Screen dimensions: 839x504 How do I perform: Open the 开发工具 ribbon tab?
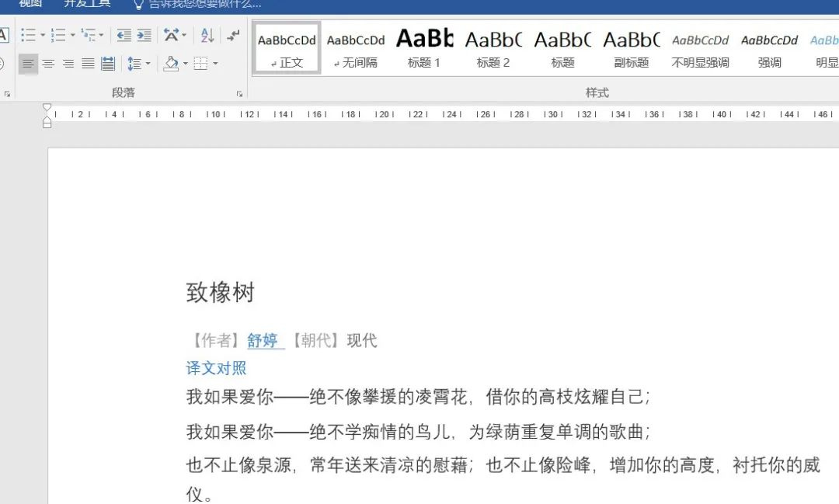(x=87, y=4)
